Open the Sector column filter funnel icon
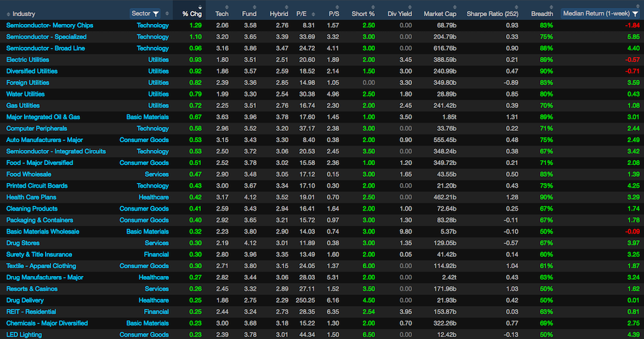 (156, 14)
